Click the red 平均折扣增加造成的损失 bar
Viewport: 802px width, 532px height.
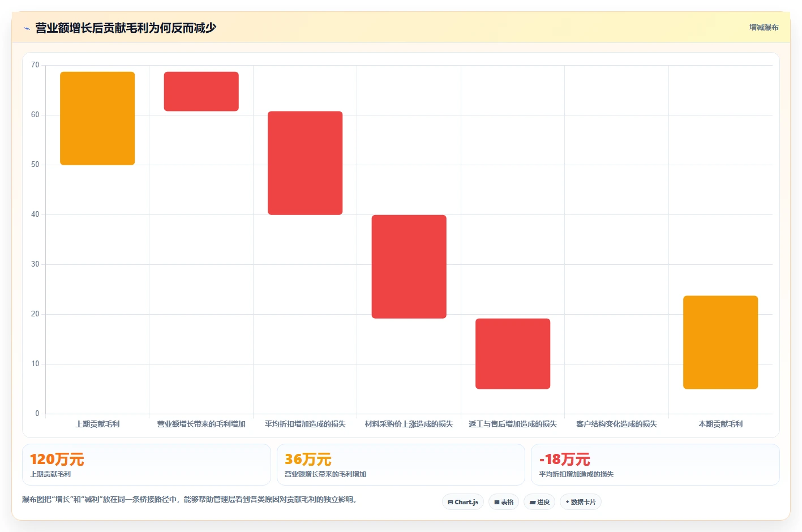click(305, 163)
